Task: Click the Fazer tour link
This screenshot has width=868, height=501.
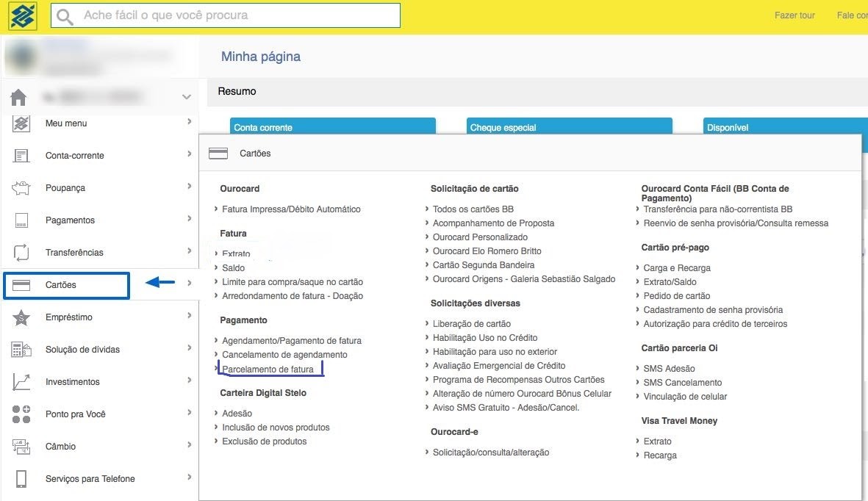Action: coord(795,15)
